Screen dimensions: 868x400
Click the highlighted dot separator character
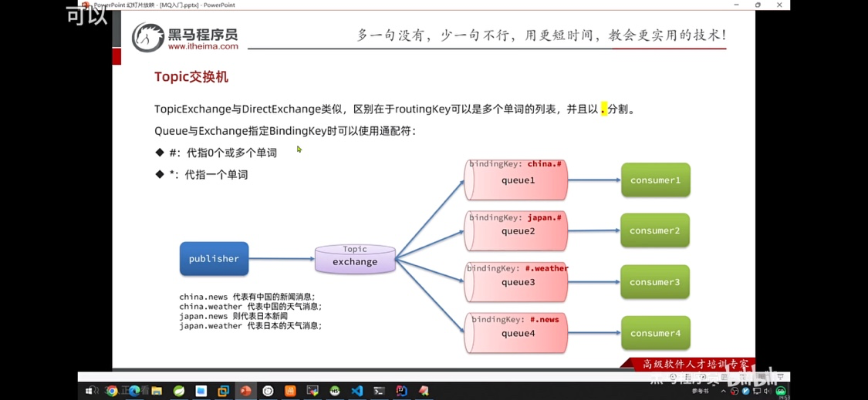(x=603, y=109)
